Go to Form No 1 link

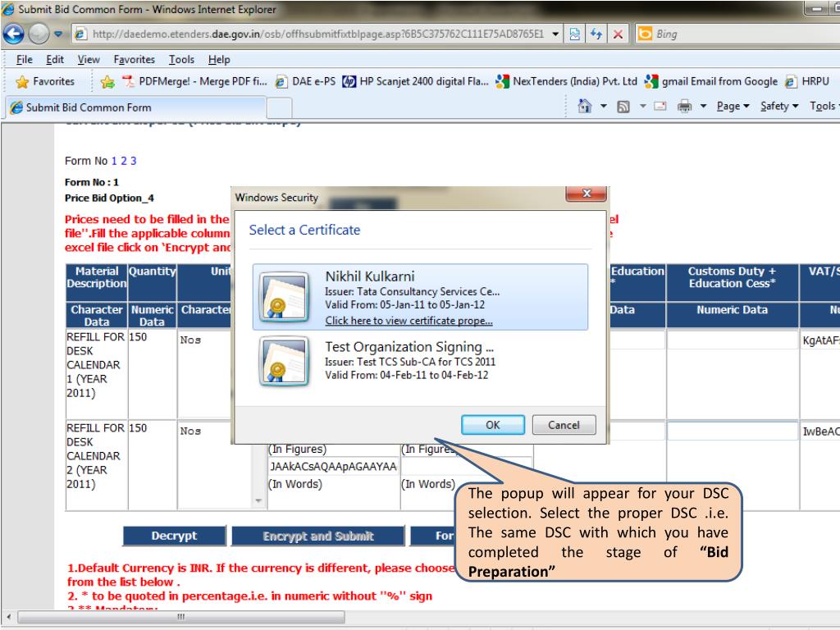click(114, 161)
